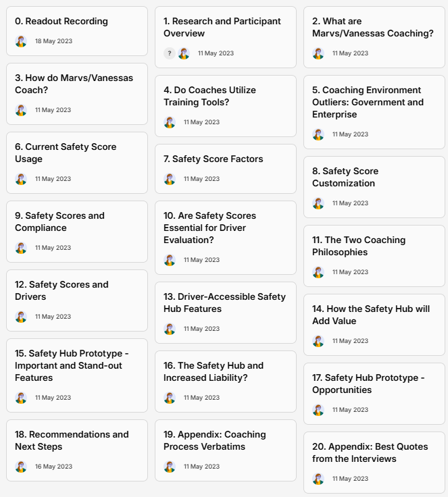
Task: Click date on Research and Participant Overview
Action: pos(216,53)
